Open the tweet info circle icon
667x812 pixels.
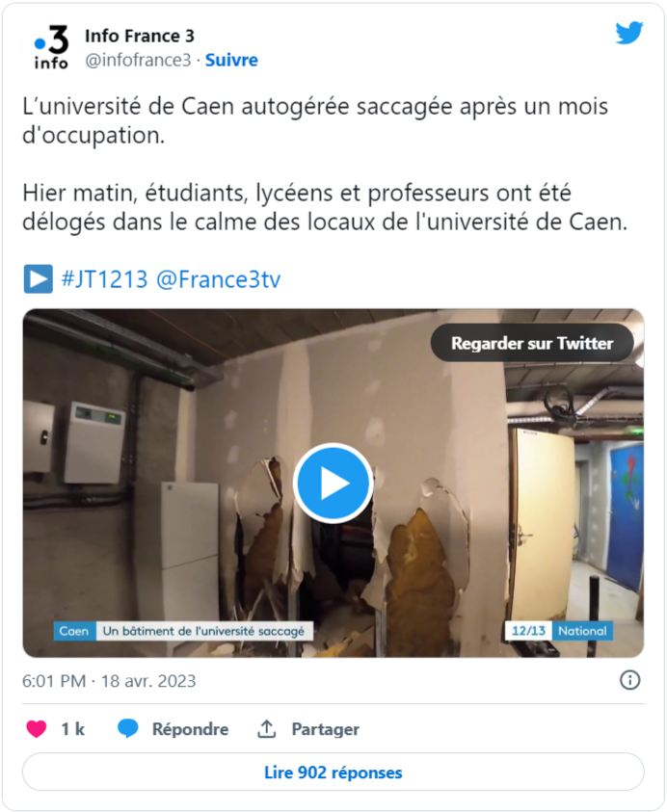pyautogui.click(x=629, y=680)
